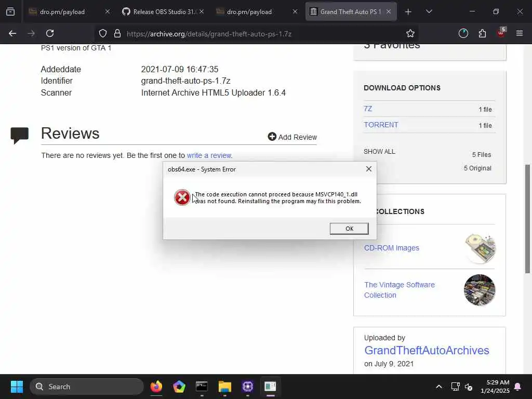Image resolution: width=532 pixels, height=399 pixels.
Task: Click Addeddate value 2021-07-09 16:47:35
Action: [179, 69]
